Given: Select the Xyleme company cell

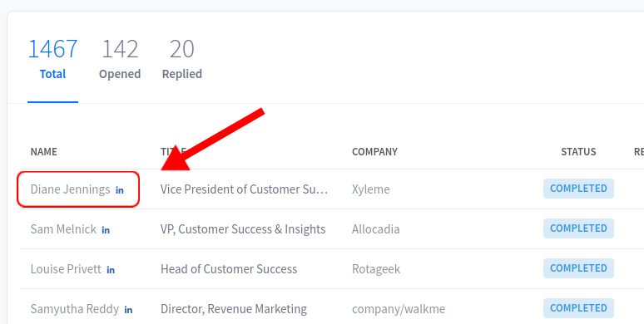Looking at the screenshot, I should pos(371,189).
